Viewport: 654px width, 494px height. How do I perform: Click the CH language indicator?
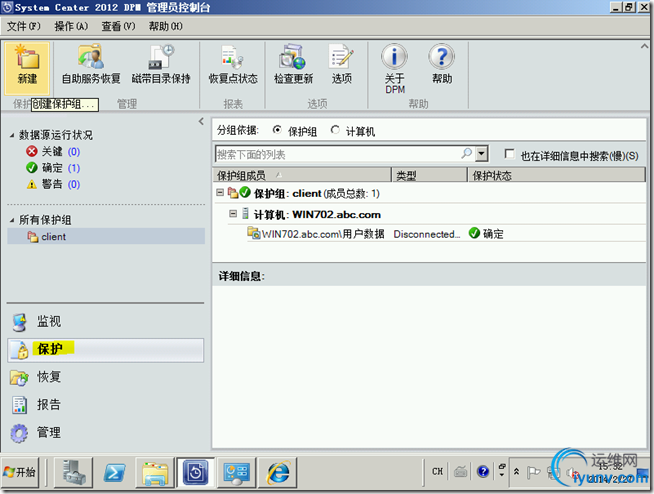click(438, 471)
